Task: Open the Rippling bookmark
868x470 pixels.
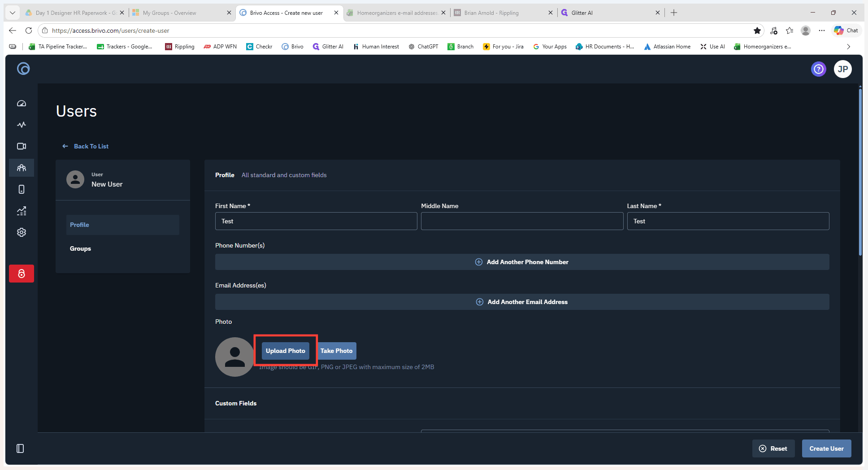Action: pyautogui.click(x=180, y=47)
